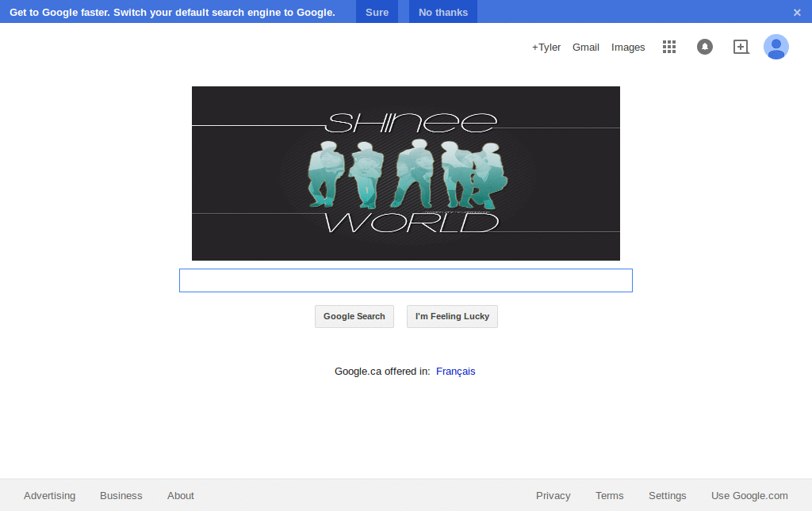Open the Privacy footer link

coord(553,495)
